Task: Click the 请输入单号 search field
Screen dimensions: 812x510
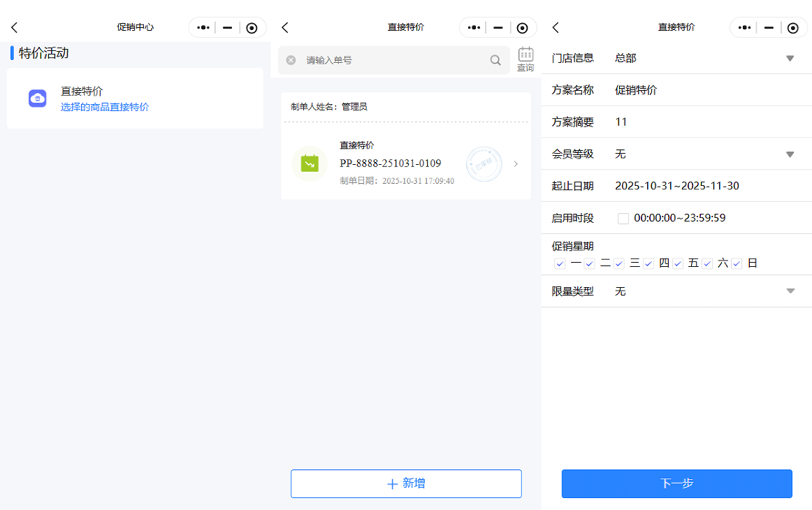Action: click(391, 60)
